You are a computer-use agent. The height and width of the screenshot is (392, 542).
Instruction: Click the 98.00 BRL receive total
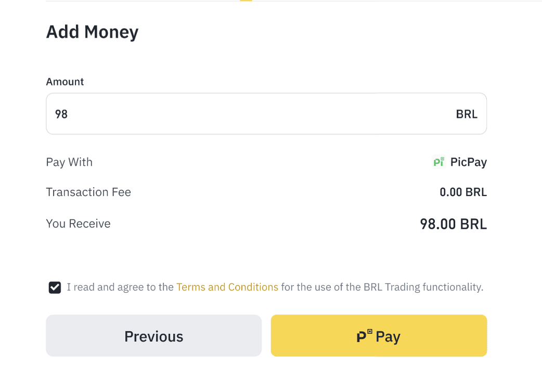(453, 224)
